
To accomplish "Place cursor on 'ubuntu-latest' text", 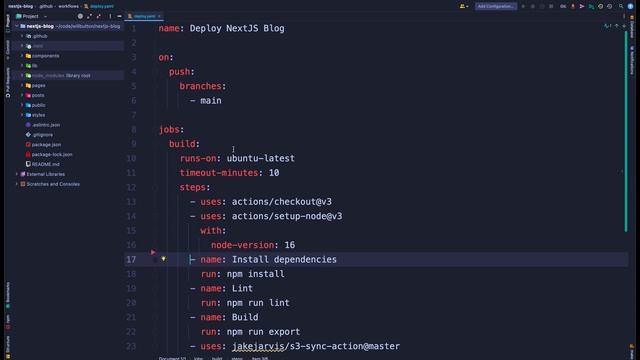I will [260, 158].
